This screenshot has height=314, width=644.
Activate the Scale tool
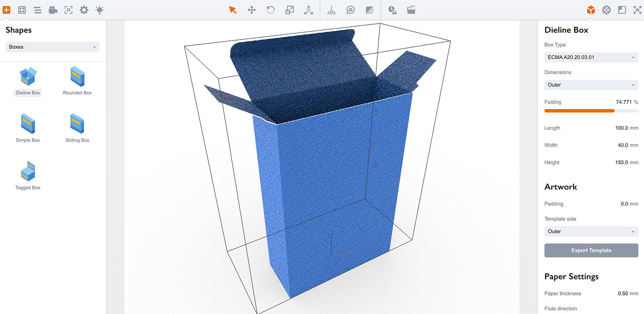[289, 9]
